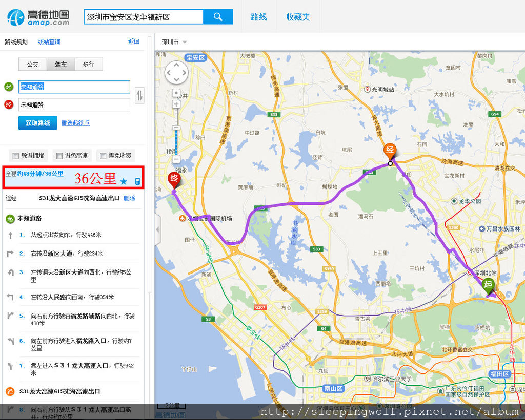Viewport: 525px width, 420px height.
Task: Pan map right arrow on compass
Action: point(184,72)
